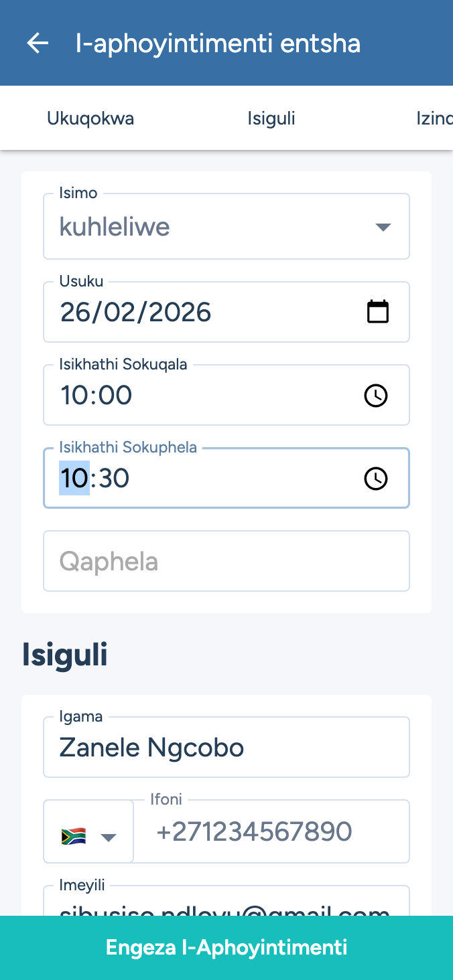This screenshot has width=453, height=980.
Task: Click the 10:00 start time value
Action: (x=96, y=396)
